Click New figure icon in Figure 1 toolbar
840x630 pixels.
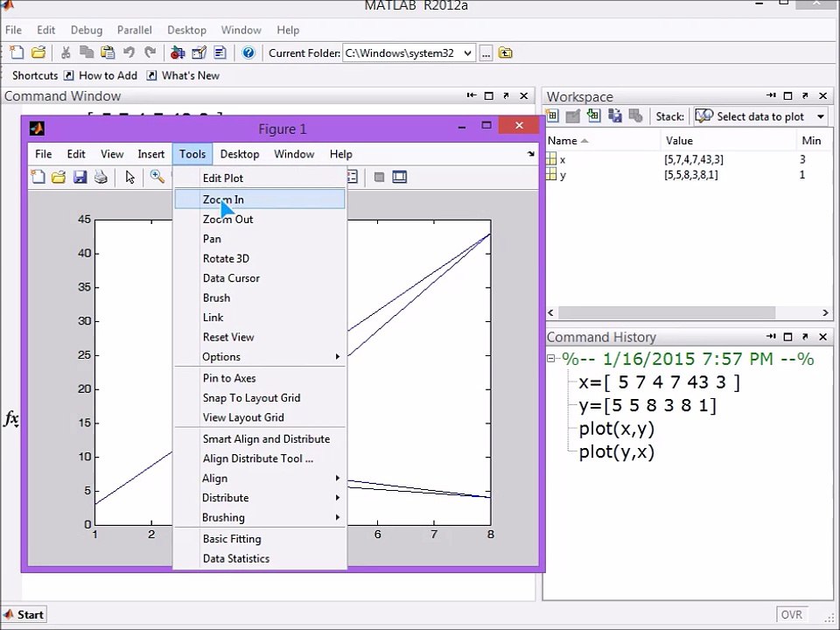click(38, 177)
